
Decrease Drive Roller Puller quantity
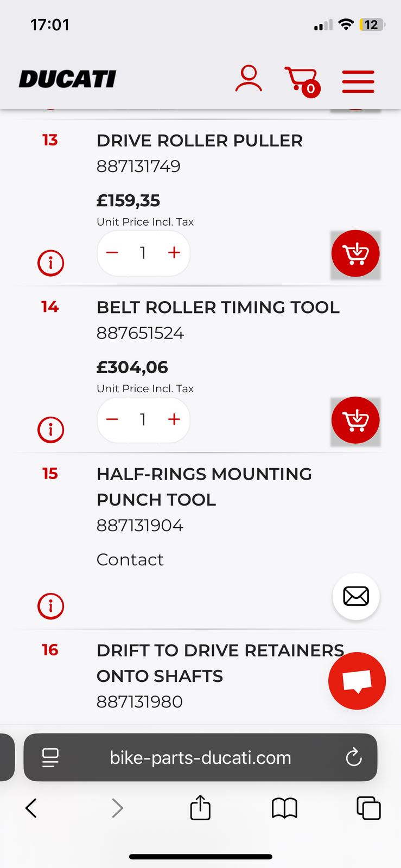[112, 253]
